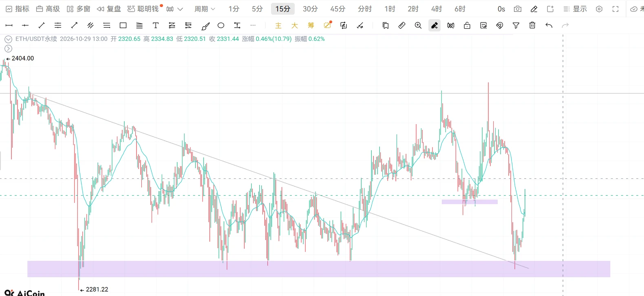Select the ruler measure tool
Viewport: 644px width, 296px height.
[x=402, y=25]
